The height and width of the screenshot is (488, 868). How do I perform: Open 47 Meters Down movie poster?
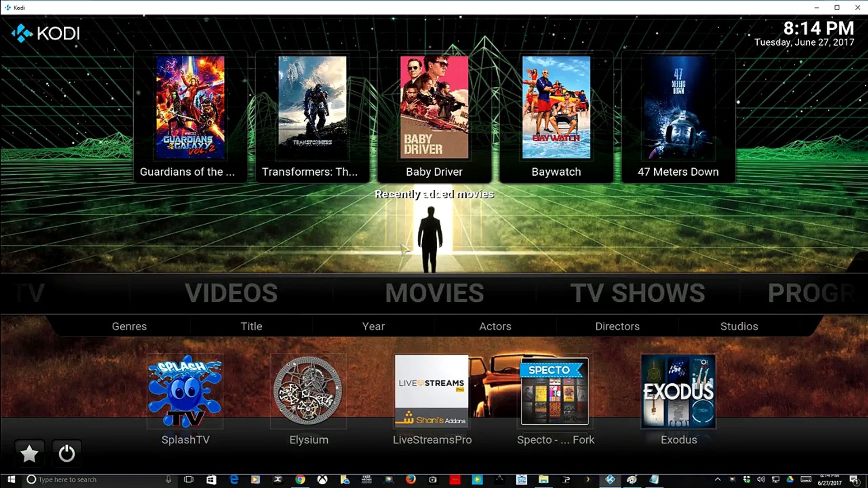[x=678, y=108]
